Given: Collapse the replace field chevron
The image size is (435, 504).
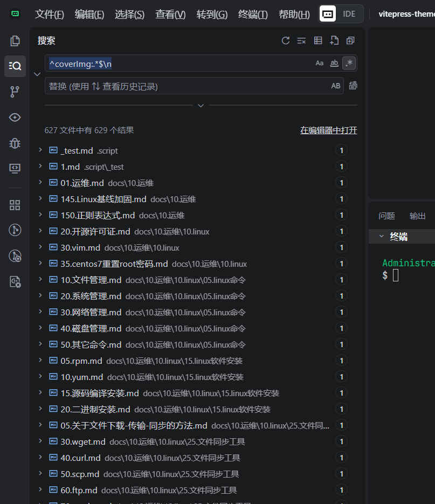Looking at the screenshot, I should point(37,74).
